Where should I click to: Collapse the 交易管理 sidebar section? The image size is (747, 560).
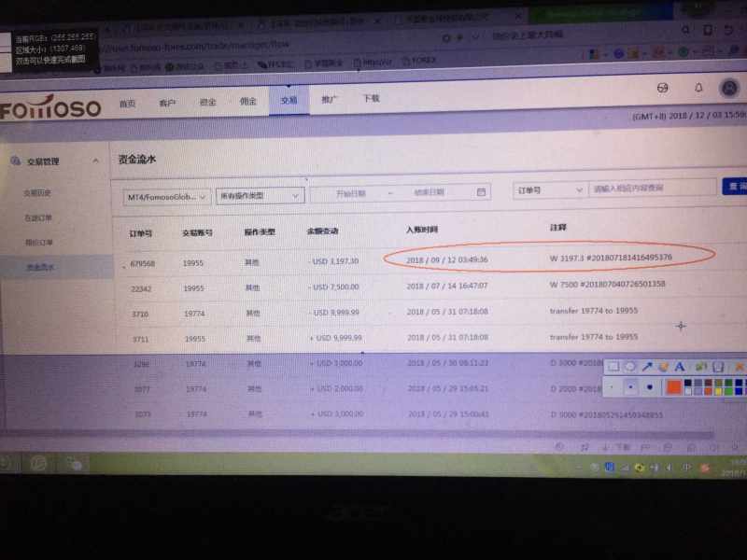tap(96, 161)
